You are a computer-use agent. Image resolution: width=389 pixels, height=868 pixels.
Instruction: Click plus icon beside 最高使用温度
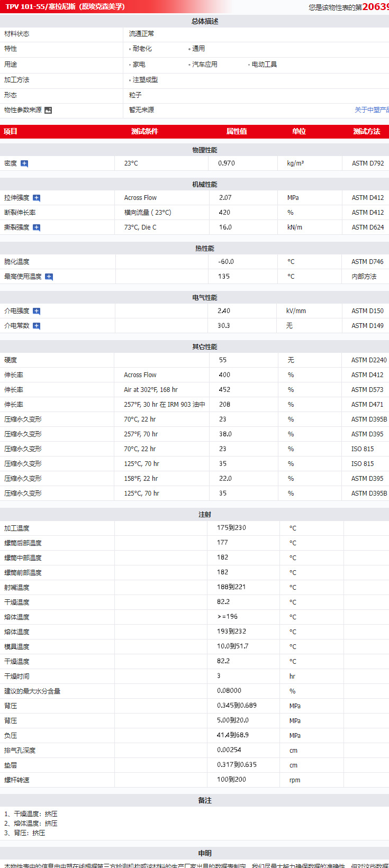49,277
